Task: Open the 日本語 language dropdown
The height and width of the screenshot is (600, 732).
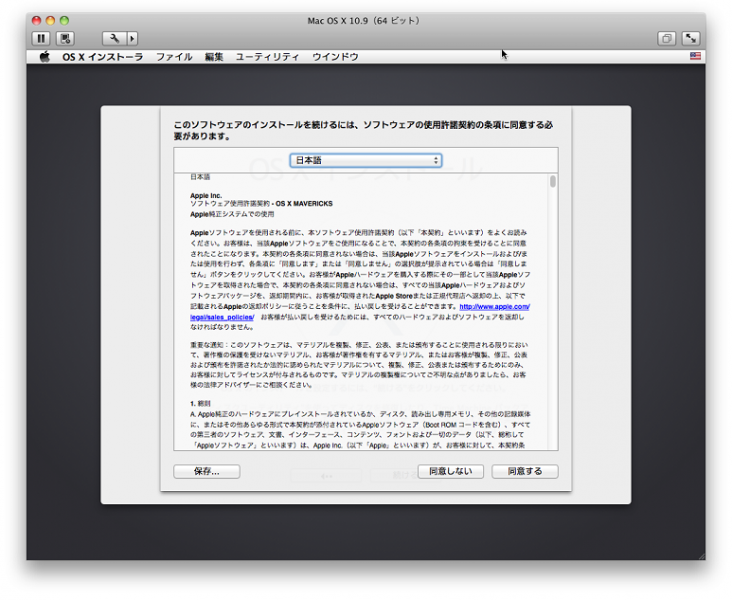Action: tap(366, 160)
